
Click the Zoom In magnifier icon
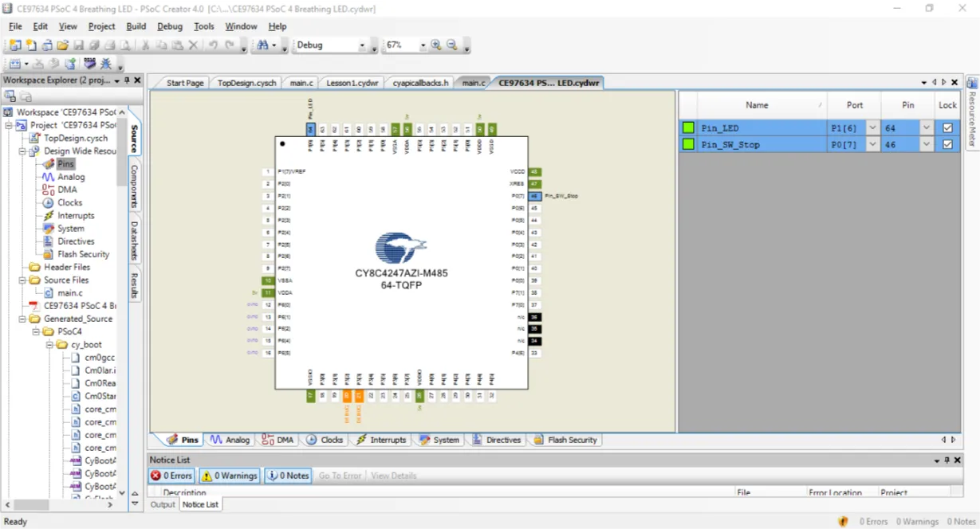(436, 45)
